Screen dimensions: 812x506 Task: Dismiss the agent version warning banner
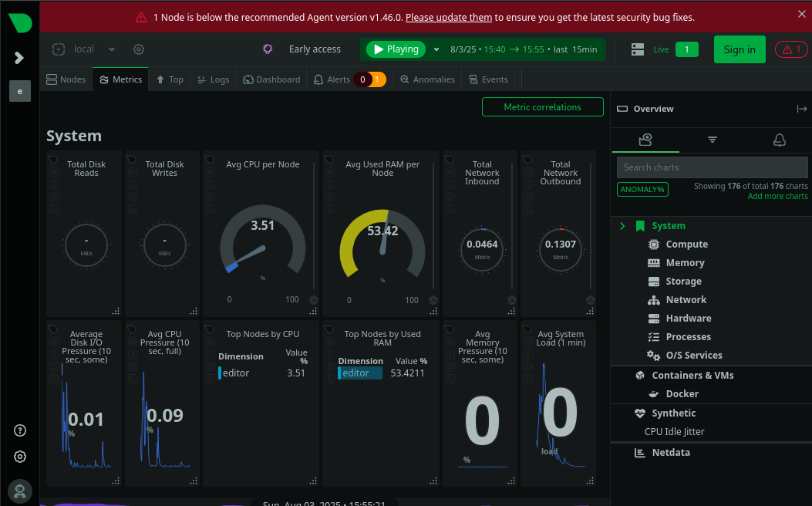(801, 14)
